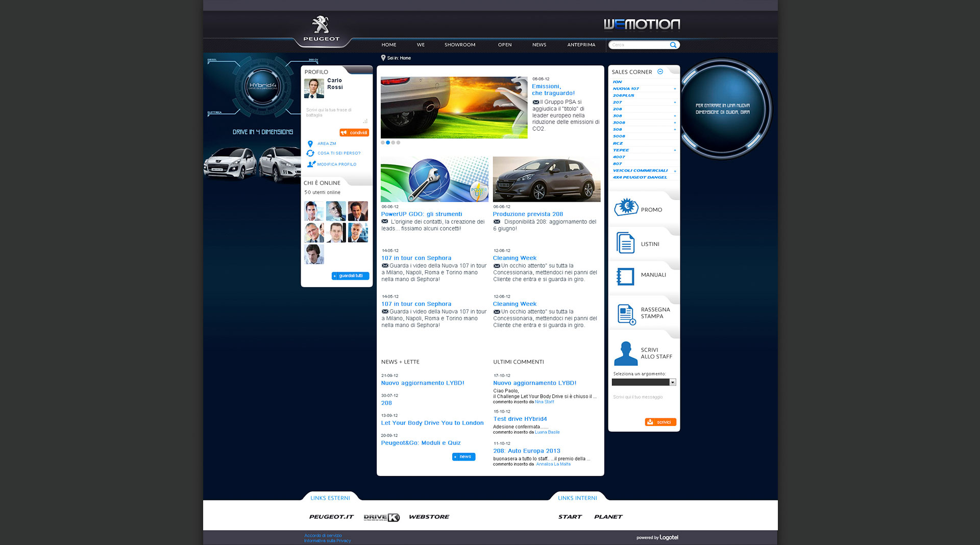Open the Manuali notebook icon

pos(625,276)
